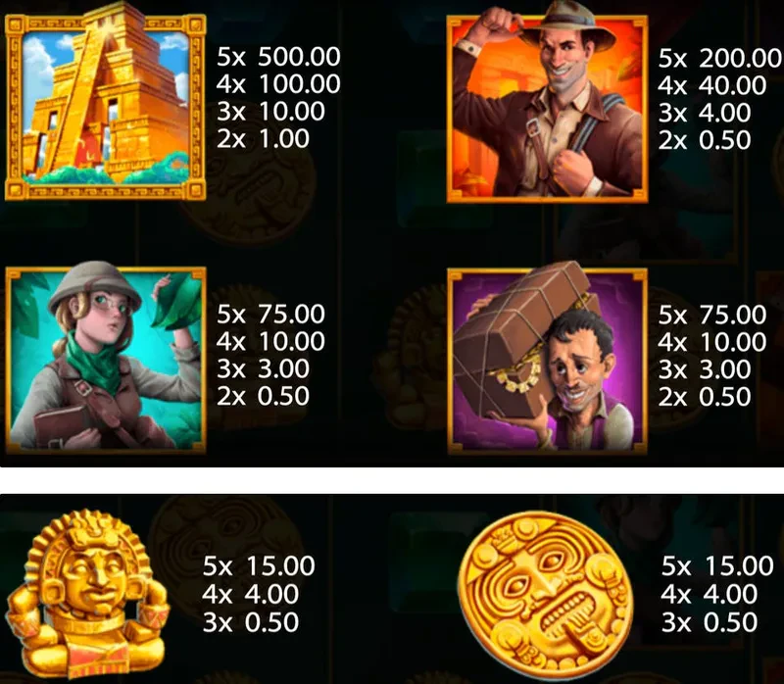Click the Aztec coin 3x 0.50 payout
Image resolution: width=784 pixels, height=684 pixels.
710,622
